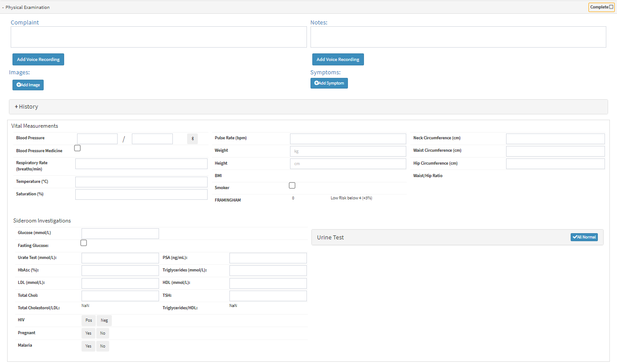Toggle the Fasting Glucose checkbox
The height and width of the screenshot is (364, 617).
84,243
